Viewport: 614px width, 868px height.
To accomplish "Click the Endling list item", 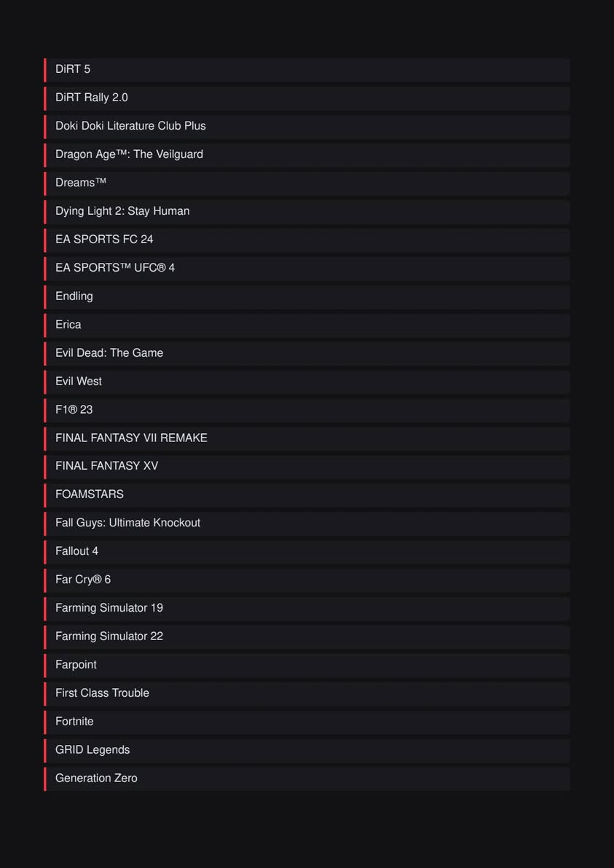I will 307,296.
